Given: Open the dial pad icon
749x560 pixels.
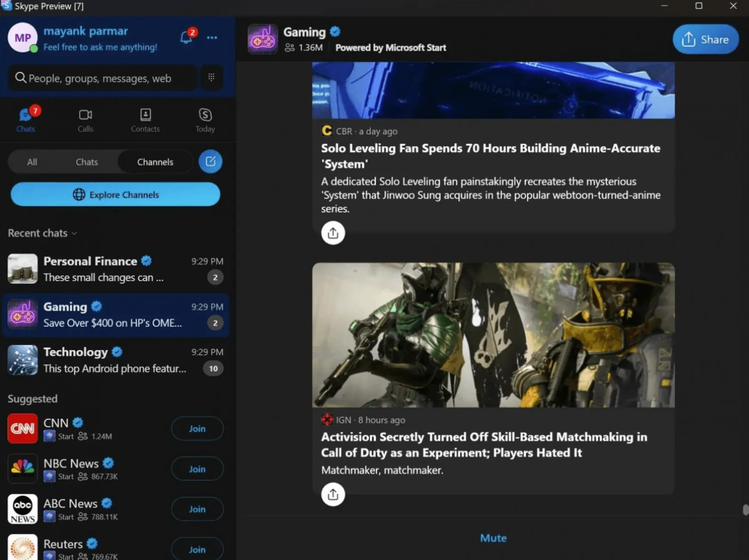Looking at the screenshot, I should click(211, 77).
